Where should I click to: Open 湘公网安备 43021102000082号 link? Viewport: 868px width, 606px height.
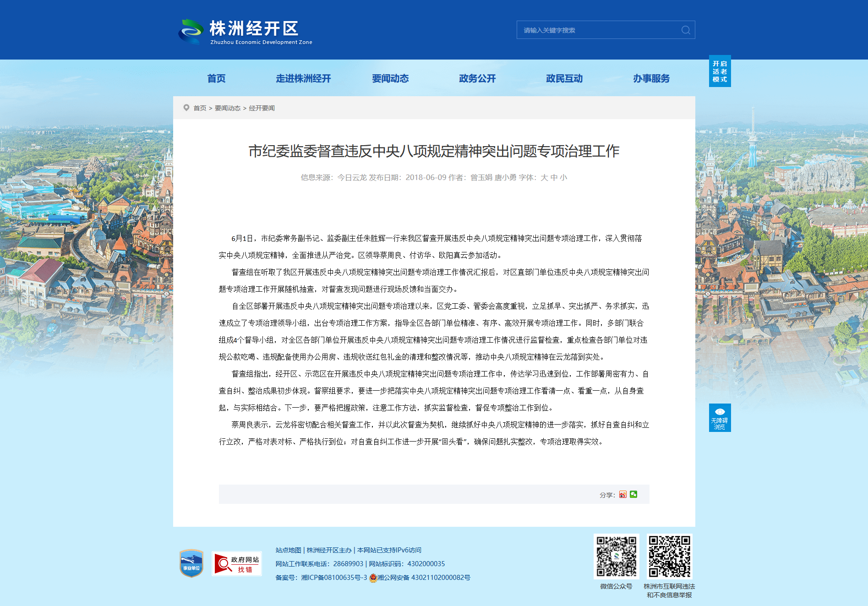tap(424, 578)
